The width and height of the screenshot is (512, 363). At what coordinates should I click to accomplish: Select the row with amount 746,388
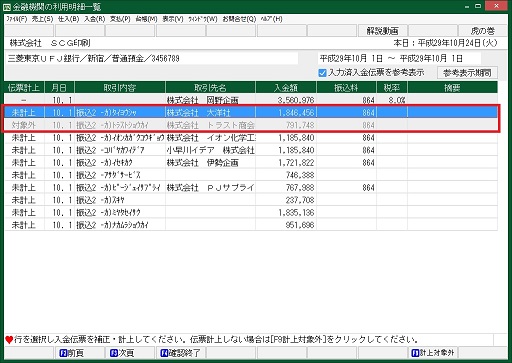click(251, 175)
